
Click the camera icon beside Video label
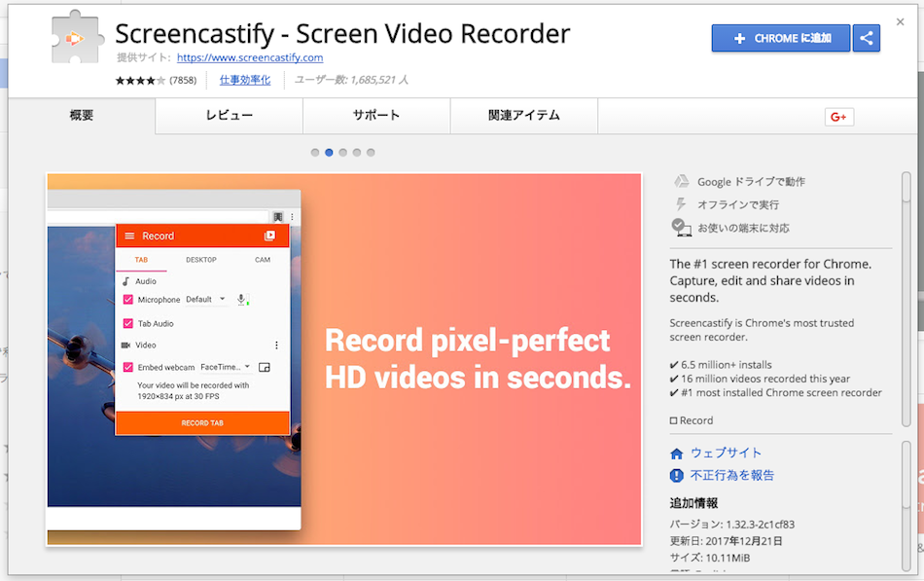126,345
